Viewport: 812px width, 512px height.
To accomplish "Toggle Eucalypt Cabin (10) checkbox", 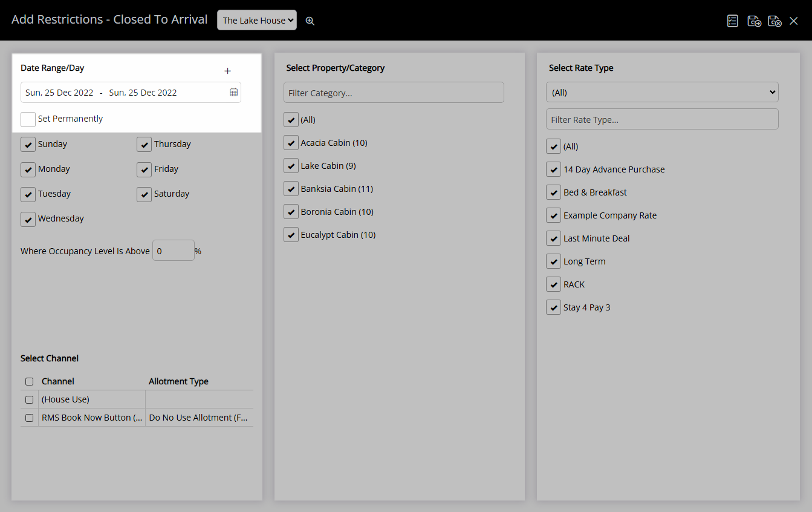I will pos(291,235).
